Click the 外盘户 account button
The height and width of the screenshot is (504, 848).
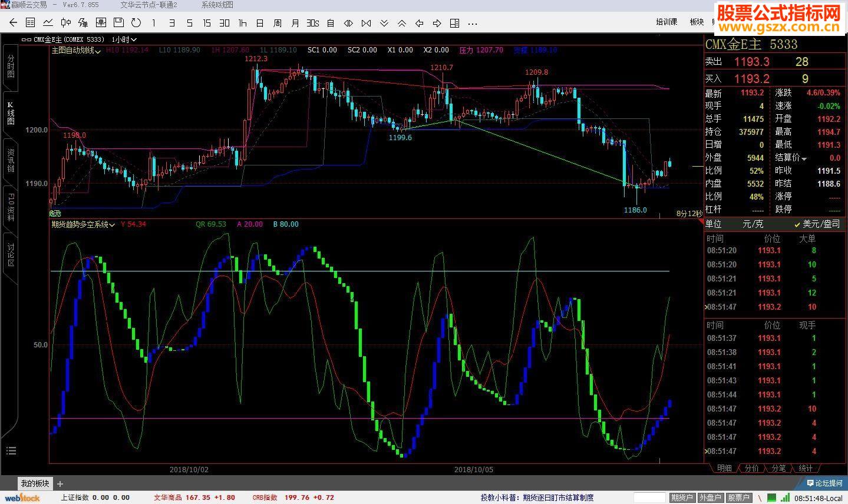pos(710,498)
